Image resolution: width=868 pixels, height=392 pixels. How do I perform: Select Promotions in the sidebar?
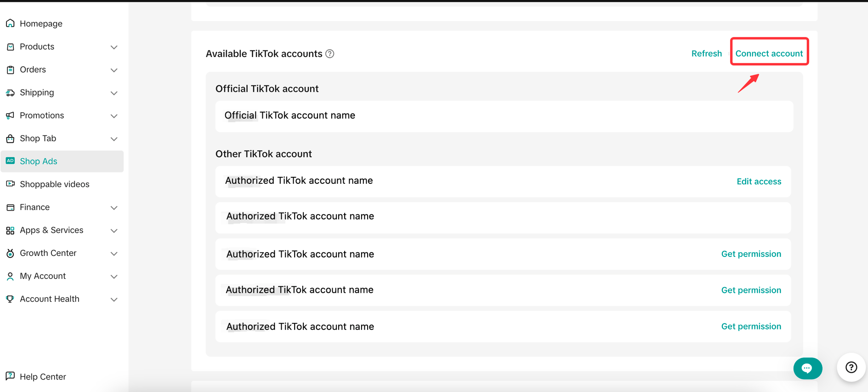pyautogui.click(x=42, y=115)
